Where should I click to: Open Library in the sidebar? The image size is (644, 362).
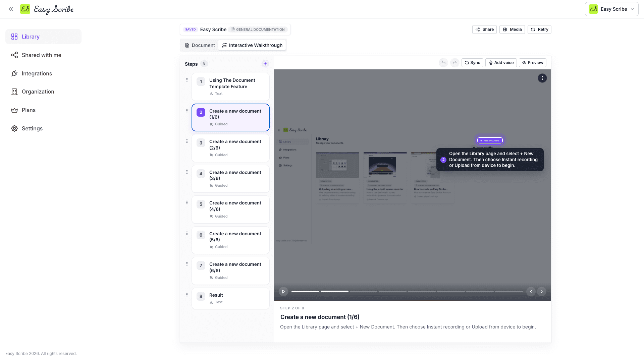pyautogui.click(x=43, y=37)
